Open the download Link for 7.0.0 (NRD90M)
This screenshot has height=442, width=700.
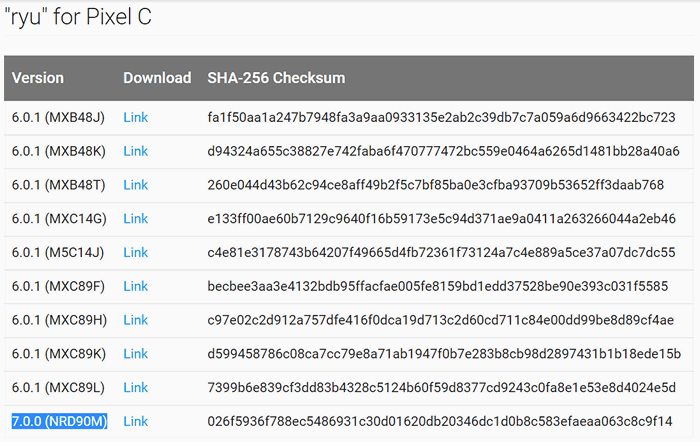tap(135, 421)
